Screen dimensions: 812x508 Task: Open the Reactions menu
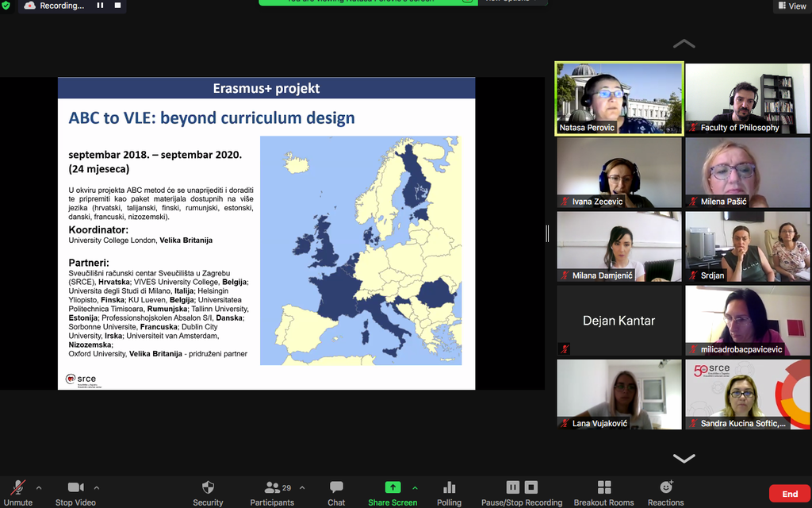[665, 488]
